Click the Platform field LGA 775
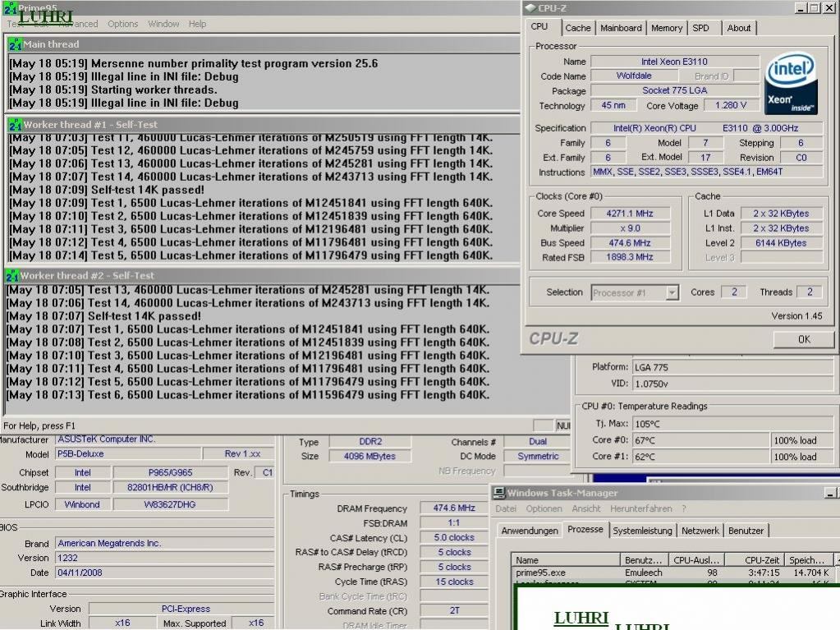This screenshot has height=630, width=840. pyautogui.click(x=732, y=367)
